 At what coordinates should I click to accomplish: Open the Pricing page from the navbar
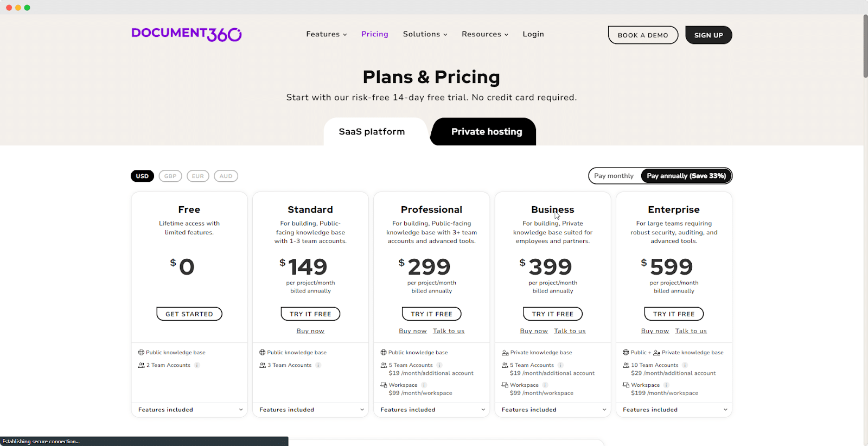coord(374,34)
